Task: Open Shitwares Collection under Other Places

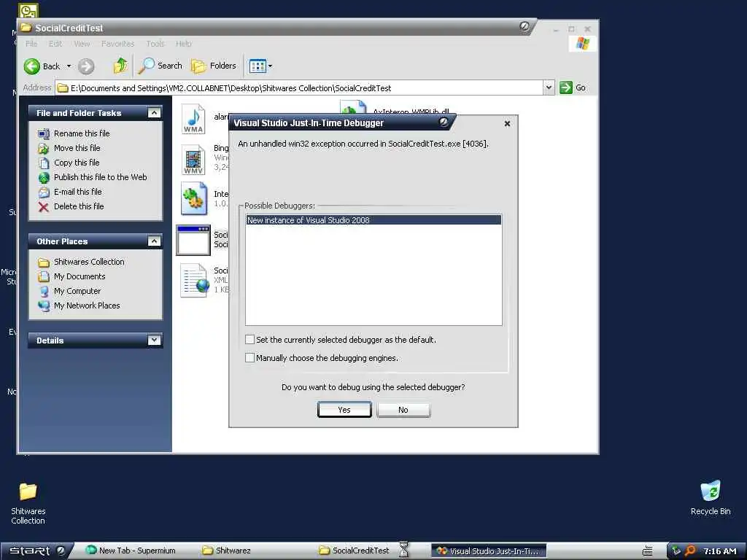Action: click(89, 262)
